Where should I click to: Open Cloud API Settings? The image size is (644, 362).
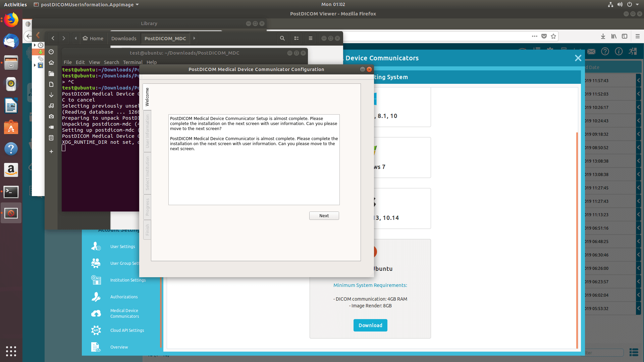point(127,330)
